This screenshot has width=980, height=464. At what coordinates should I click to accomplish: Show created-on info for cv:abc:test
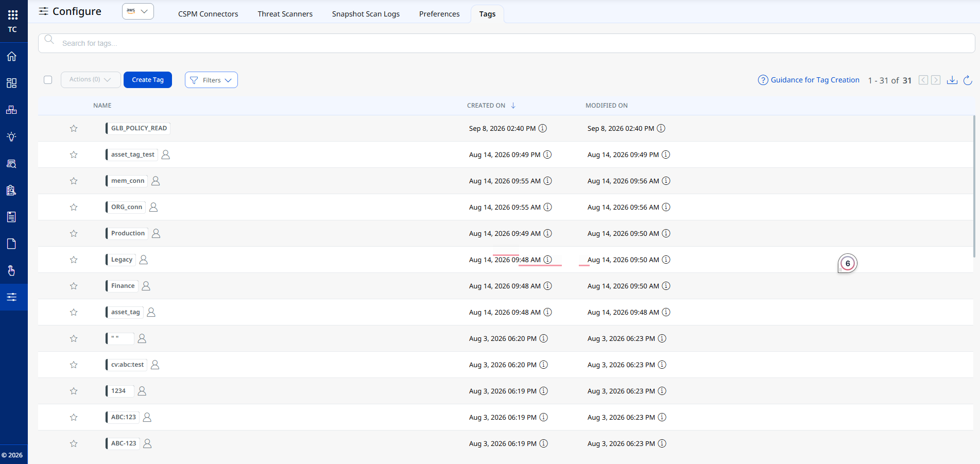(543, 365)
